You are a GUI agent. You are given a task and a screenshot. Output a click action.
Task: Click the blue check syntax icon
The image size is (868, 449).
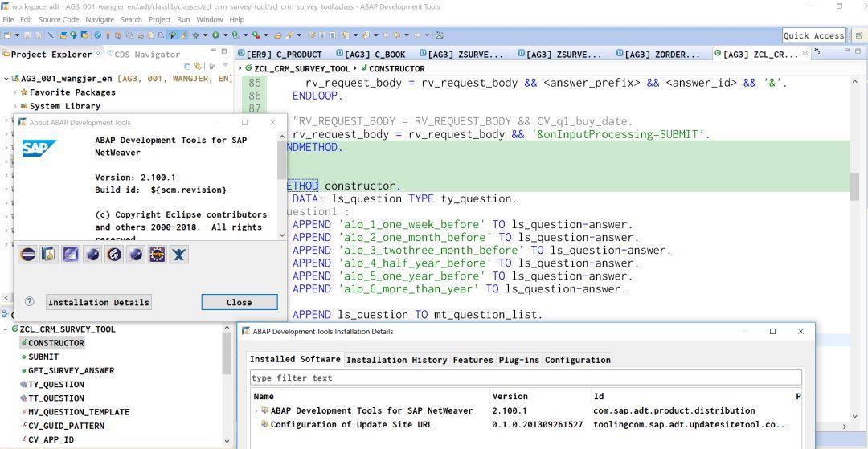pyautogui.click(x=98, y=35)
